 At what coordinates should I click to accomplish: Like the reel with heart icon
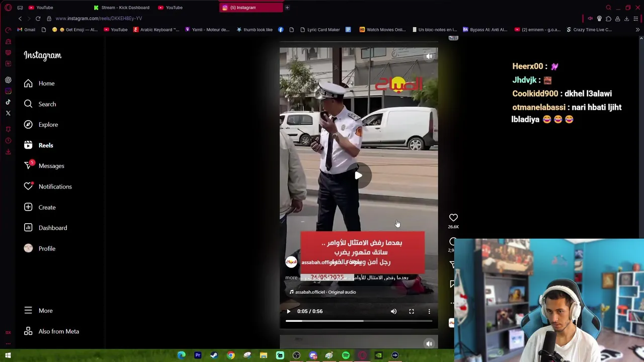453,218
